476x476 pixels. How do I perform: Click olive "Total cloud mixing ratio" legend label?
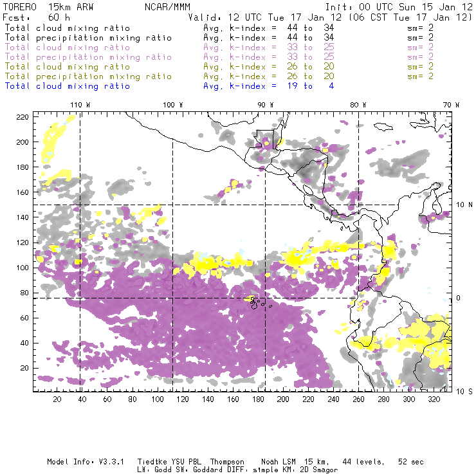coord(68,66)
